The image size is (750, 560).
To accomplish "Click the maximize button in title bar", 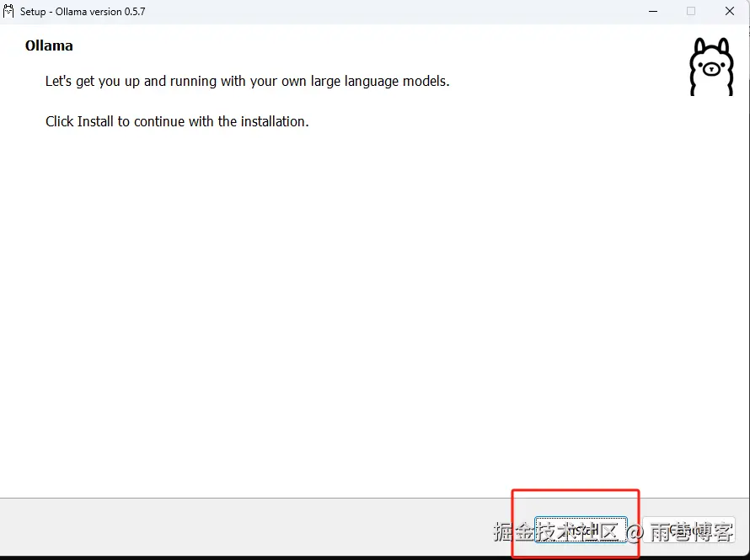I will pyautogui.click(x=691, y=11).
